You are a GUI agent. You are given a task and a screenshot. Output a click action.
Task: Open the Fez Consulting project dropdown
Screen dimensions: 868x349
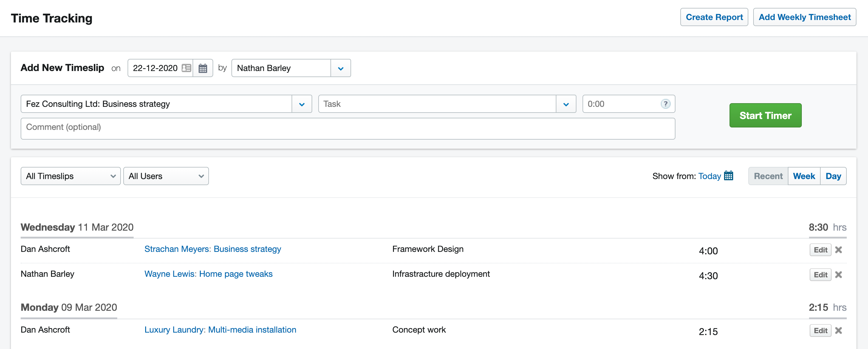(x=301, y=104)
